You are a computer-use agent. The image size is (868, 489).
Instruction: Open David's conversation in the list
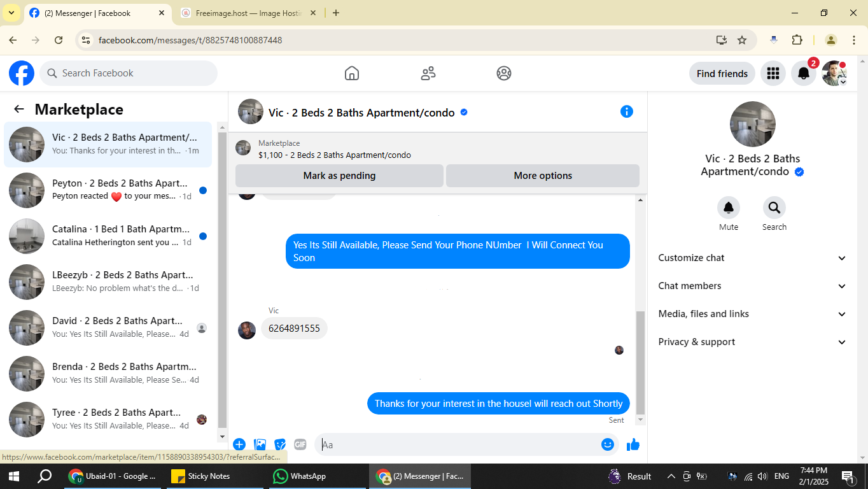click(108, 328)
